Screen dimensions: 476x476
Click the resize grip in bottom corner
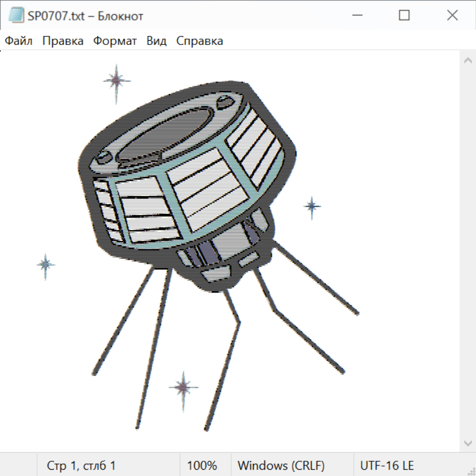[x=471, y=471]
